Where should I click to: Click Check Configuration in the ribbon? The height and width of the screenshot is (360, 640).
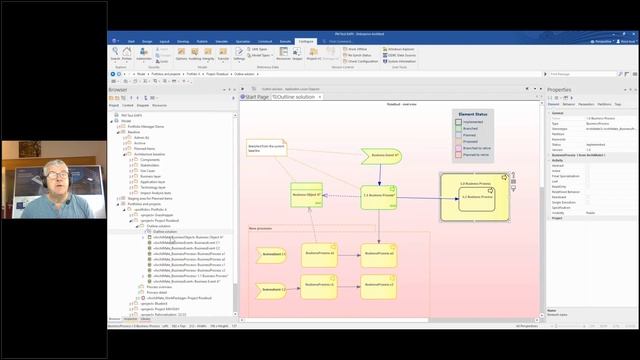point(360,61)
